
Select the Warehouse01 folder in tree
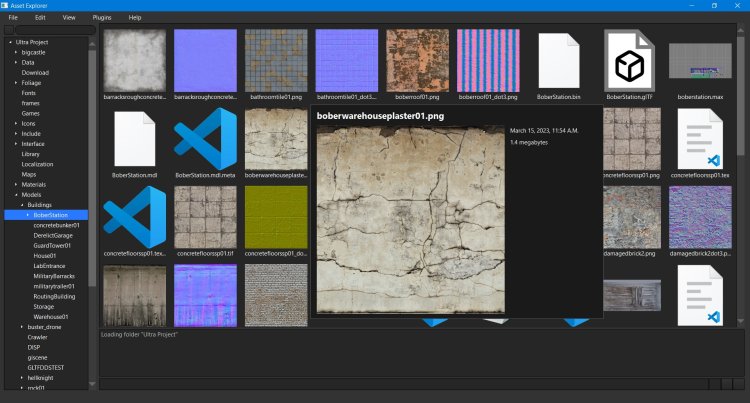point(50,316)
